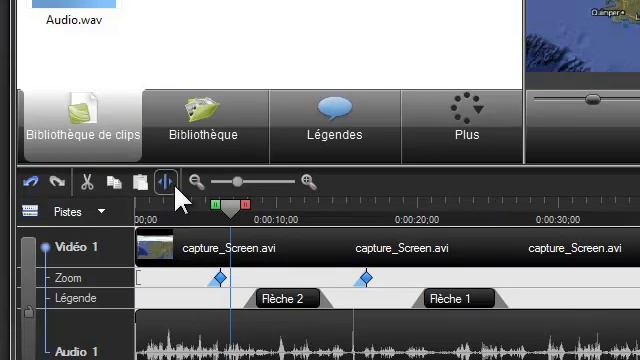Image resolution: width=640 pixels, height=360 pixels.
Task: Select the Vidéo 1 track label
Action: tap(76, 247)
